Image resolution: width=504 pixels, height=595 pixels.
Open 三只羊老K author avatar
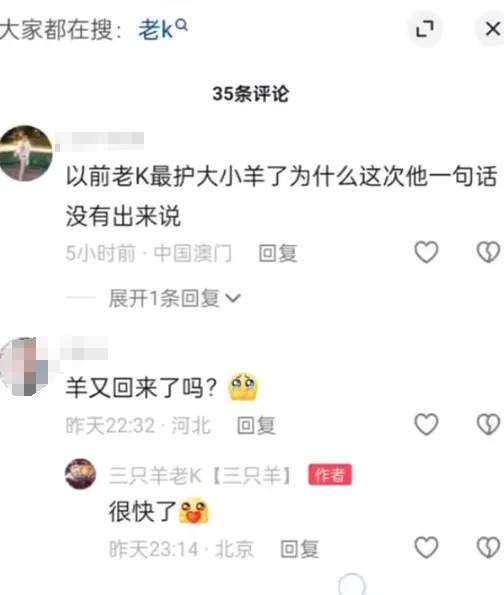pos(80,474)
